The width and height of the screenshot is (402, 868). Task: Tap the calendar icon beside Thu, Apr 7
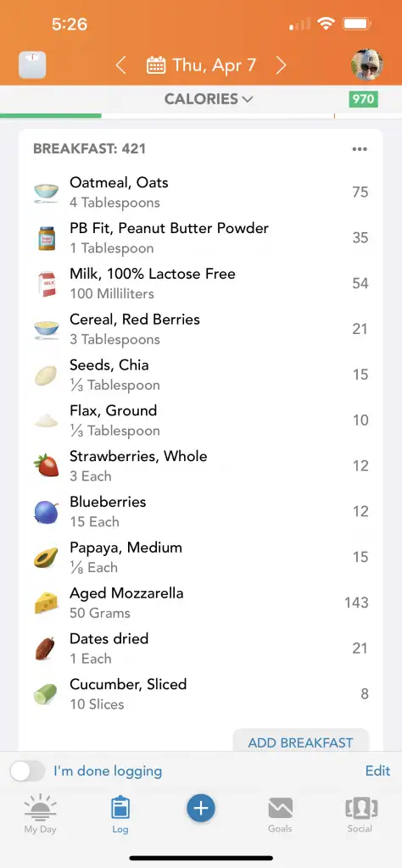tap(156, 65)
